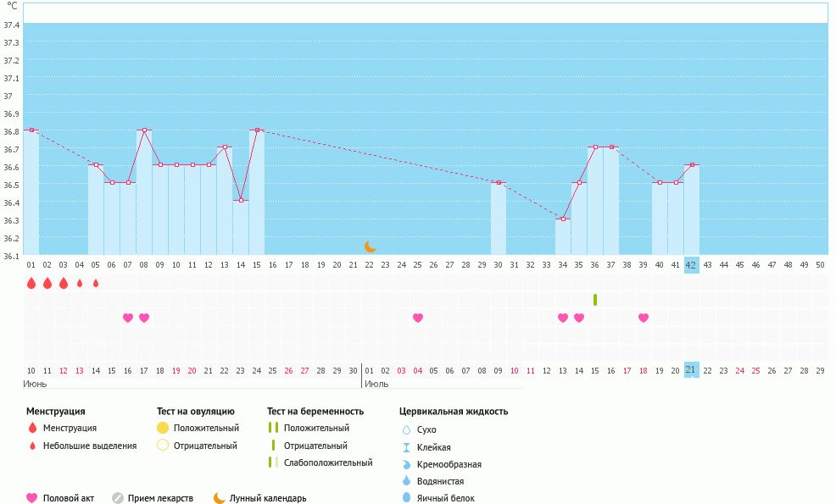Click the grey 'Прием лекарств' legend icon
836x504 pixels.
pos(118,498)
